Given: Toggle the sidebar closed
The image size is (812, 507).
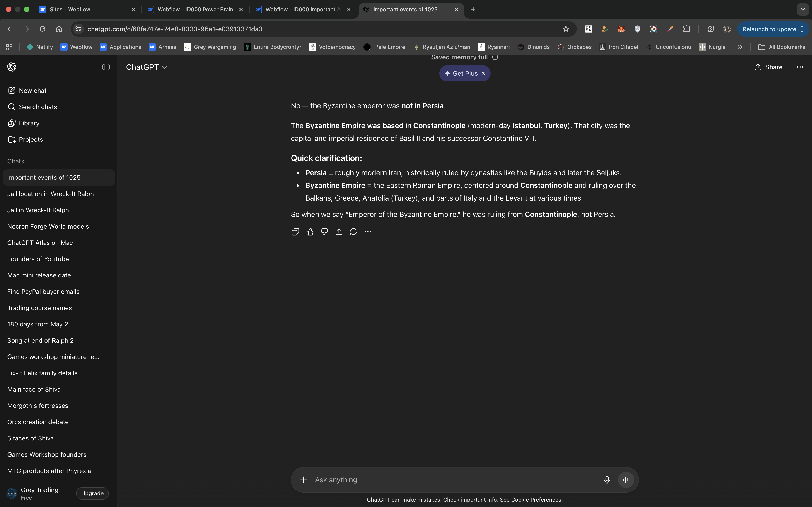Looking at the screenshot, I should click(x=106, y=67).
